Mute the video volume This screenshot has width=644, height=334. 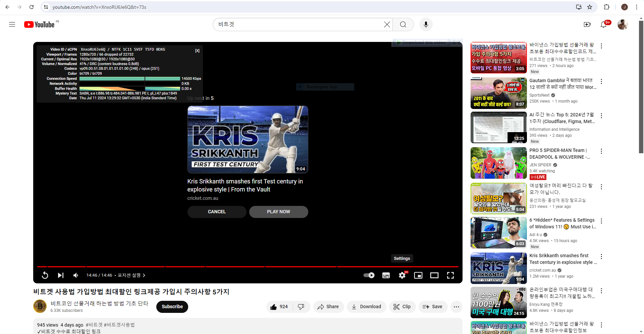point(76,275)
